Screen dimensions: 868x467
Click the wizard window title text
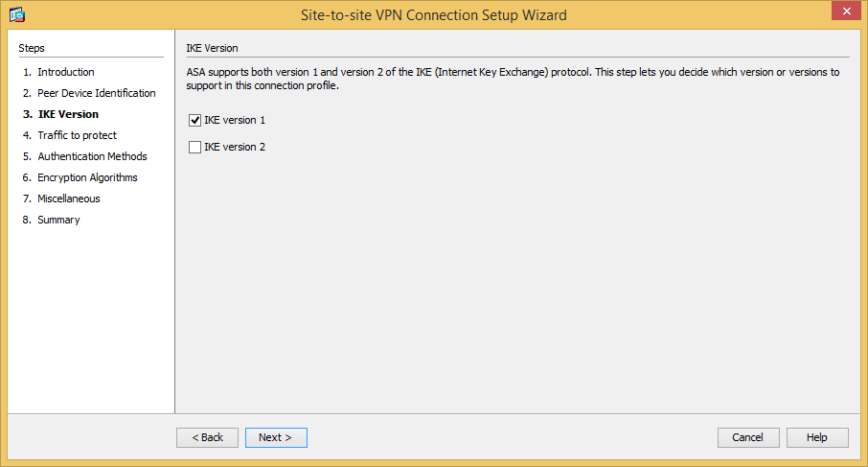[433, 15]
